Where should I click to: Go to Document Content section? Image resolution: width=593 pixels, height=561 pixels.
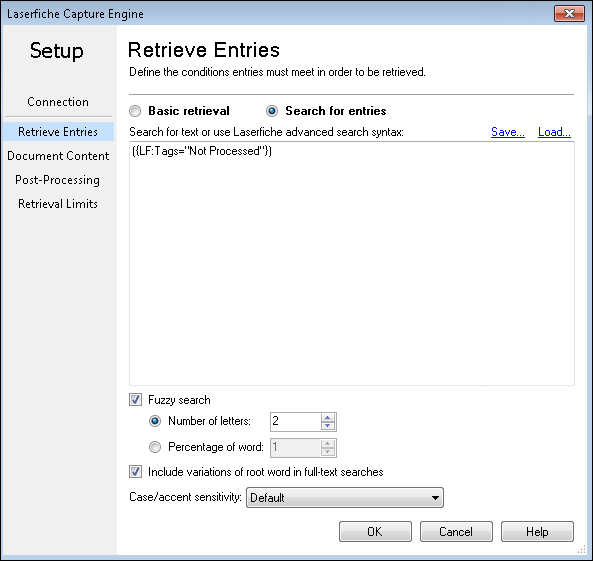click(x=58, y=156)
